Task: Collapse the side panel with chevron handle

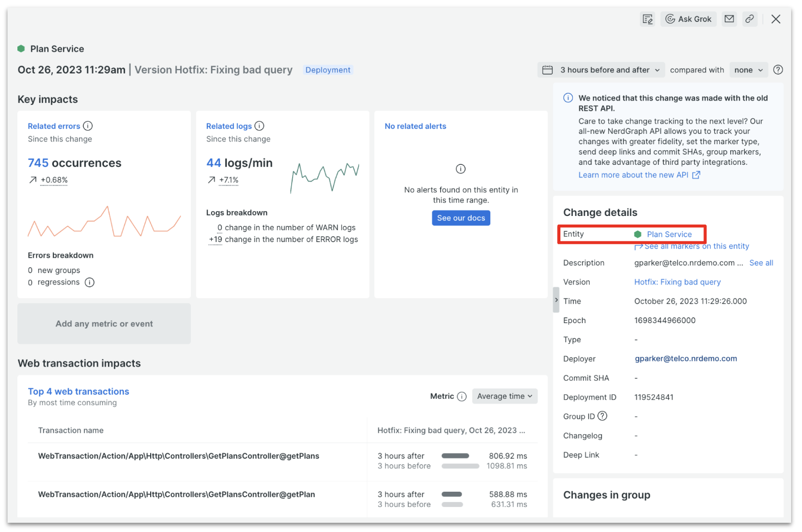Action: (x=556, y=300)
